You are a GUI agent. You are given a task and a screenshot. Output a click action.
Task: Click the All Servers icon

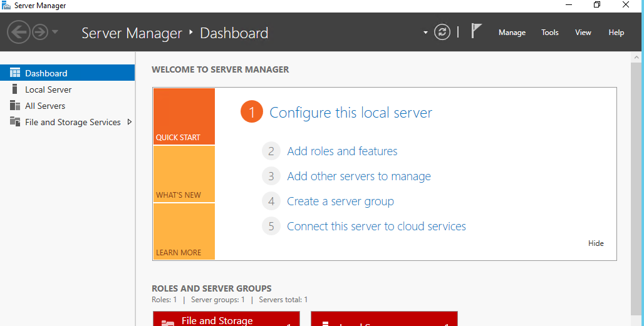[x=15, y=105]
